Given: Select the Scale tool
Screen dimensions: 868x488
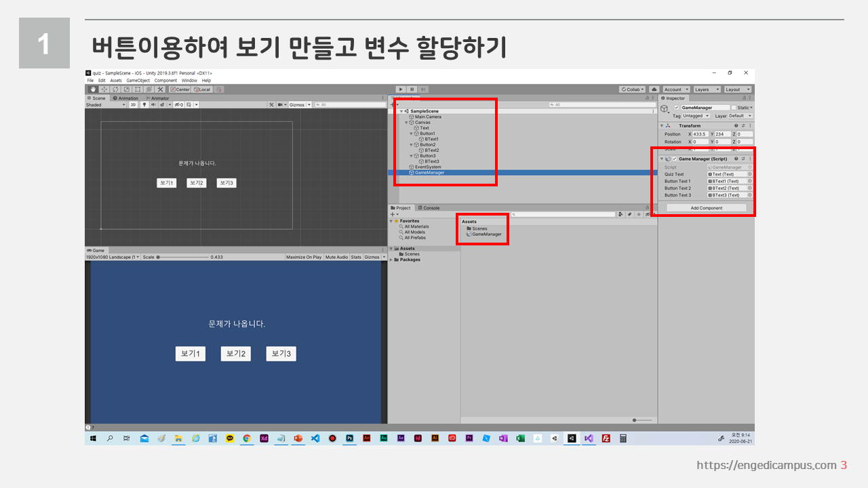Looking at the screenshot, I should 126,89.
